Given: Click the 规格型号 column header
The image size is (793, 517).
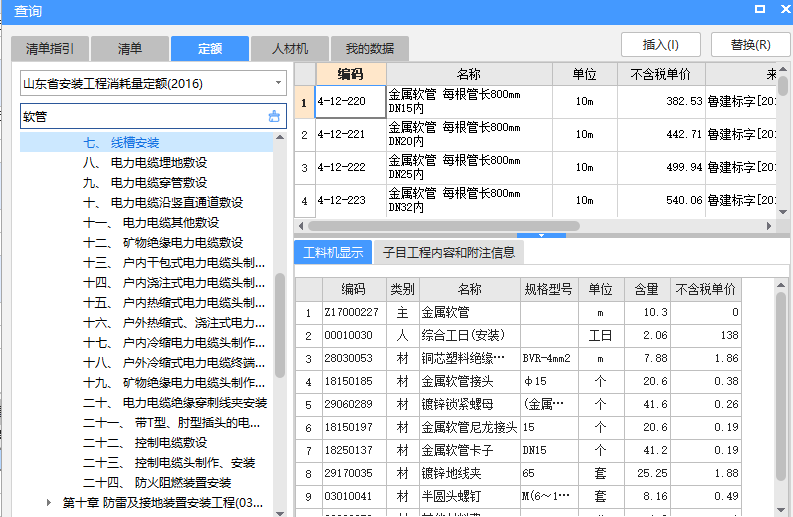Looking at the screenshot, I should [x=549, y=289].
